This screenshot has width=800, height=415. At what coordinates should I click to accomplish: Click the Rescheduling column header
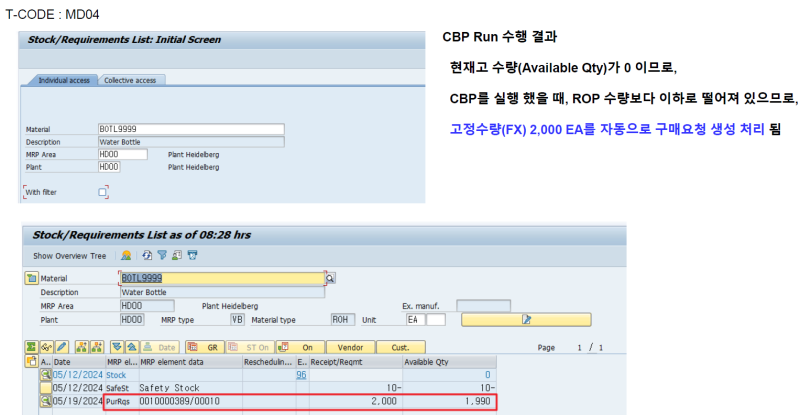[x=268, y=361]
